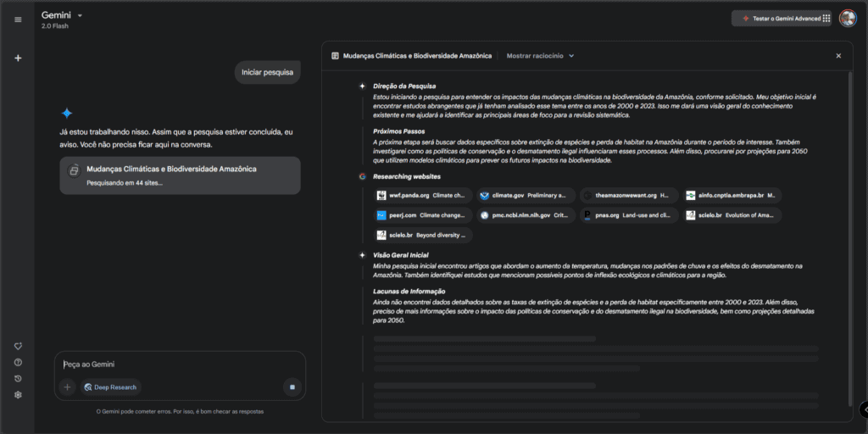Screen dimensions: 868x434
Task: Click the Google apps grid icon
Action: tap(826, 18)
